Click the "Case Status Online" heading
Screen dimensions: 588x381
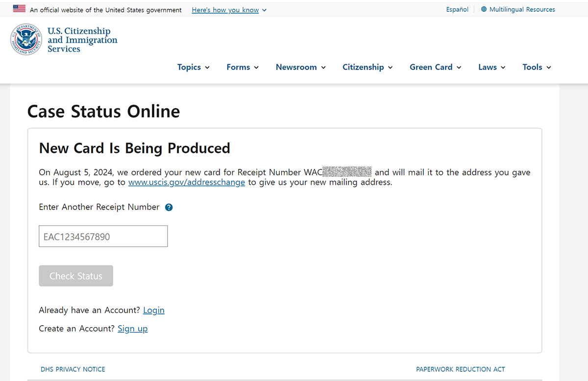[104, 111]
